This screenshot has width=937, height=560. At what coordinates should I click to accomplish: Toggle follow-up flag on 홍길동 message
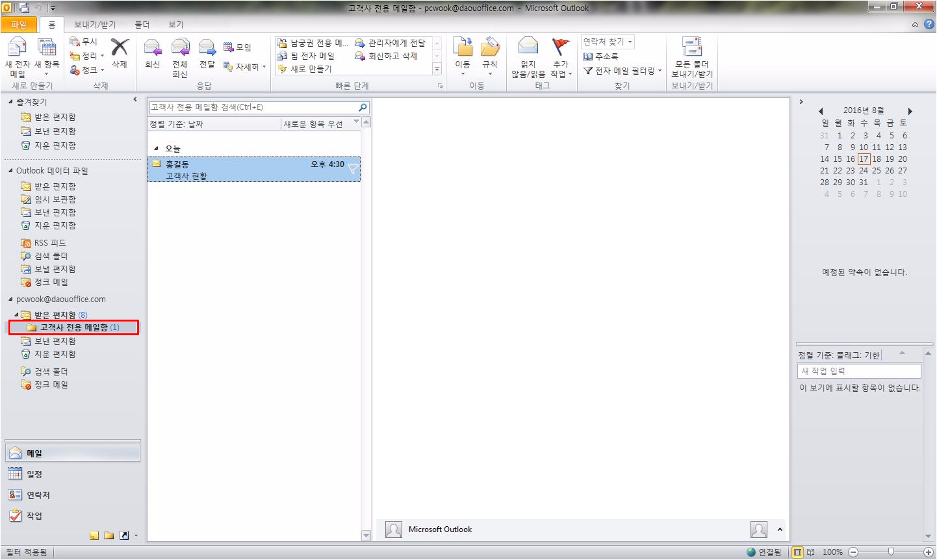[x=352, y=169]
